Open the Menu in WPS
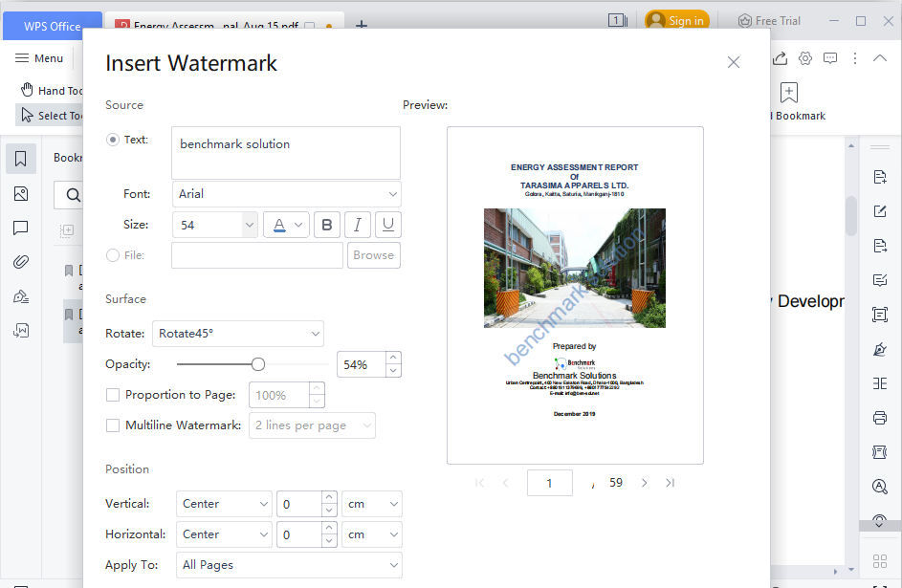 pyautogui.click(x=39, y=58)
